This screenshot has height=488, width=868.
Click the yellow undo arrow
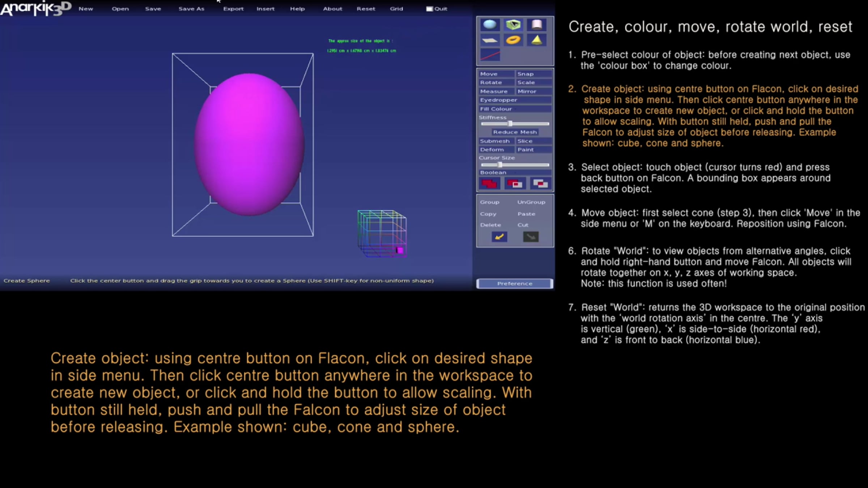[x=499, y=237]
